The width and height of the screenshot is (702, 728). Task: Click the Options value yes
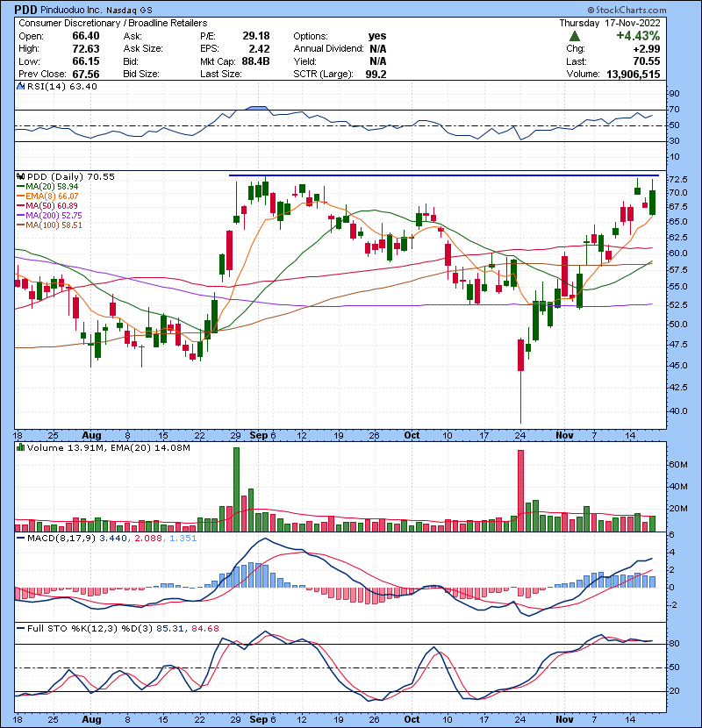(377, 36)
